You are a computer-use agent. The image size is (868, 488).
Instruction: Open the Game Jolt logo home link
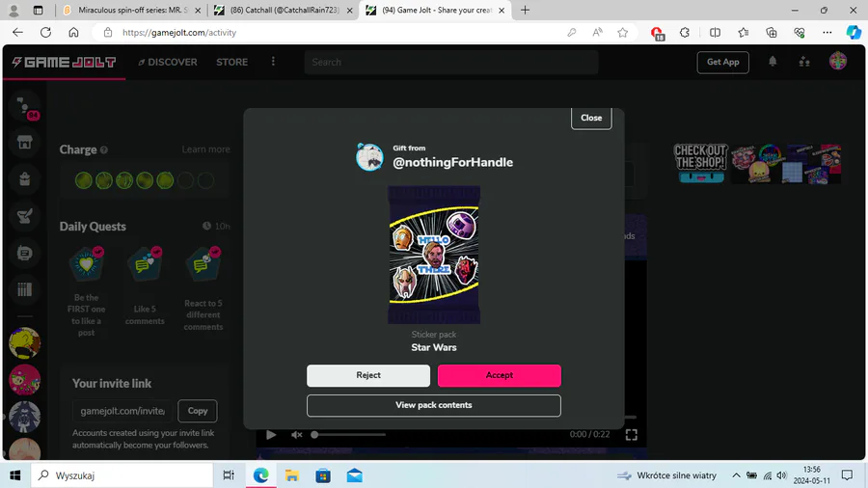pyautogui.click(x=65, y=62)
